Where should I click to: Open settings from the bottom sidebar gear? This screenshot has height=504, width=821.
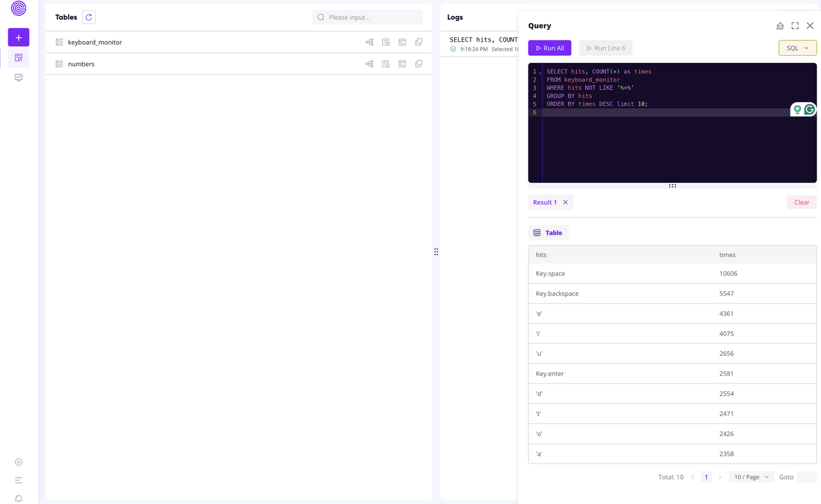click(18, 462)
